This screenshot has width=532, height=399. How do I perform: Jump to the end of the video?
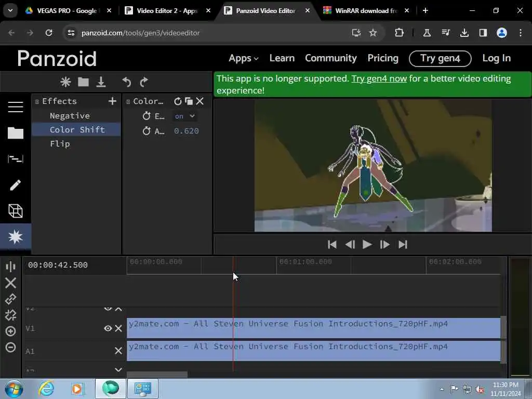(x=403, y=245)
